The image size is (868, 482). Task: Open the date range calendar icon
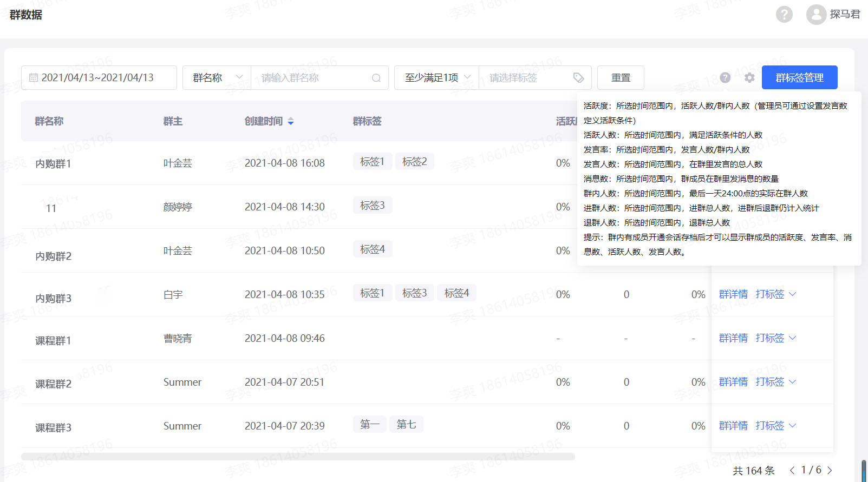pos(34,78)
